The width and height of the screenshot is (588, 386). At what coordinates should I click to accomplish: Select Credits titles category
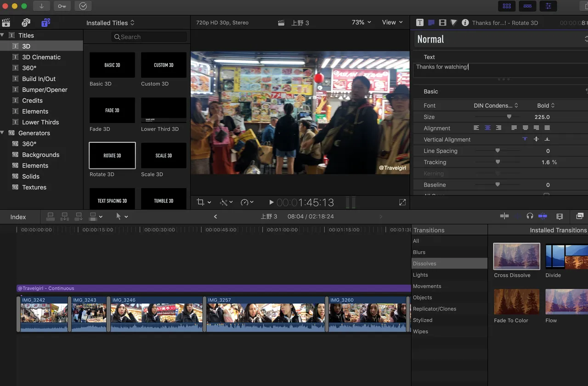[x=32, y=101]
